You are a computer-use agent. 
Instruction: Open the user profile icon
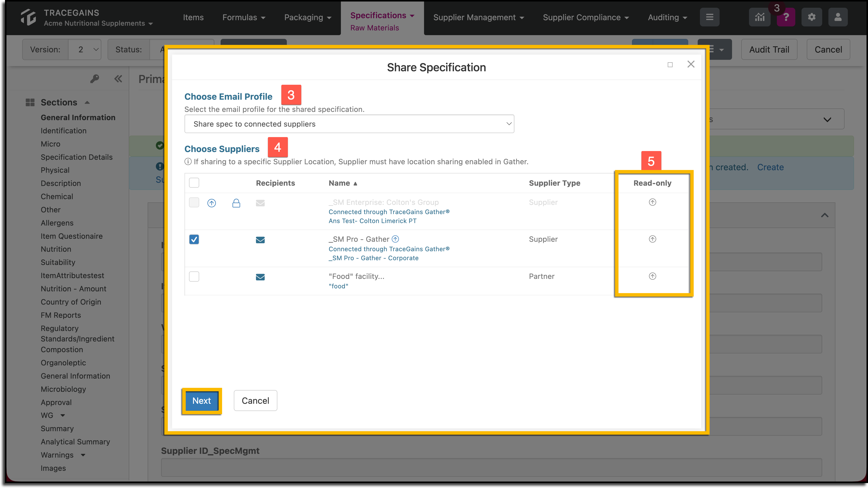tap(838, 17)
